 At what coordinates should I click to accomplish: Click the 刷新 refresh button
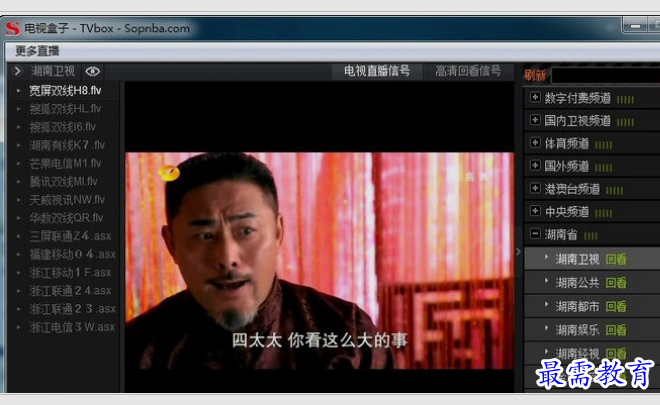535,75
